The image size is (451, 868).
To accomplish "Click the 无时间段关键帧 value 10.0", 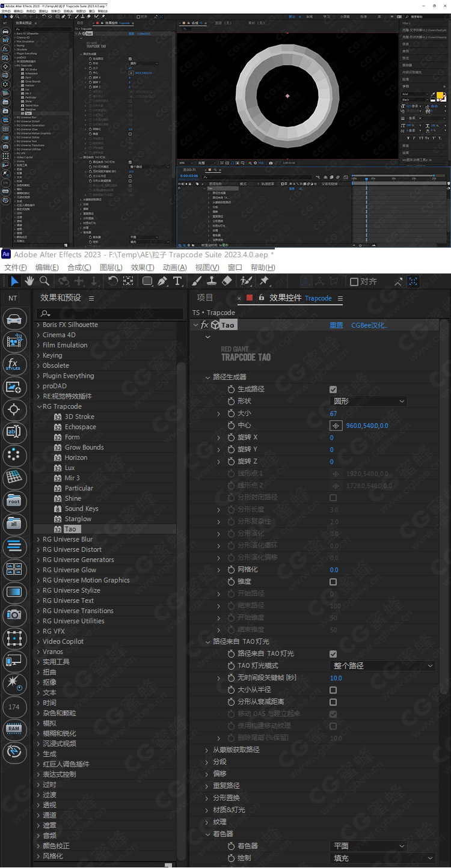I will click(336, 678).
